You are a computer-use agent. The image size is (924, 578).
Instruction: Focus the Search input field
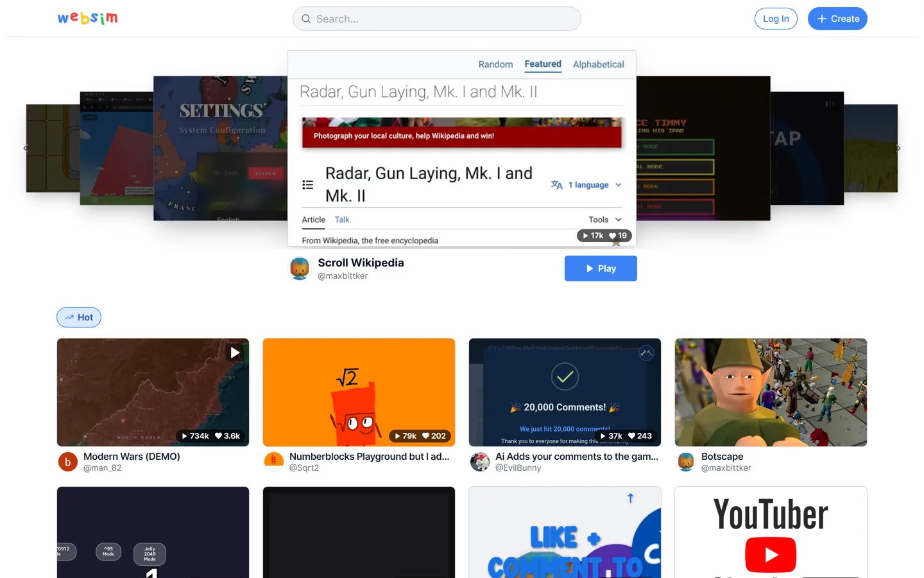[x=436, y=19]
